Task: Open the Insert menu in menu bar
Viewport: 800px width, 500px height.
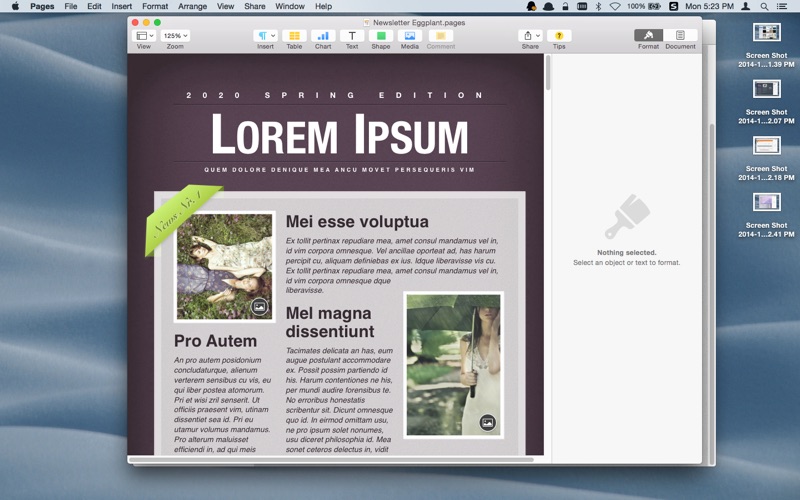Action: pos(121,6)
